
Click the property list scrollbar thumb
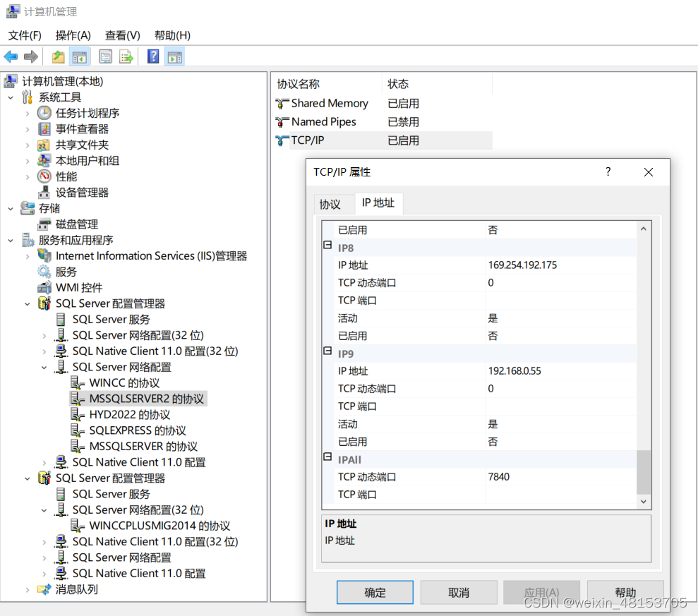(x=643, y=472)
